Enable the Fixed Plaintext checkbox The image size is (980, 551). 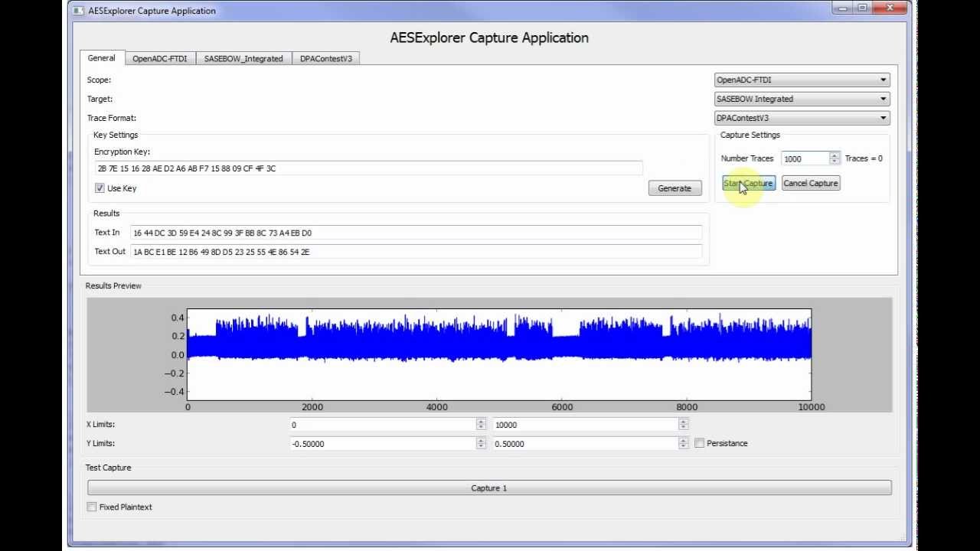pyautogui.click(x=92, y=507)
